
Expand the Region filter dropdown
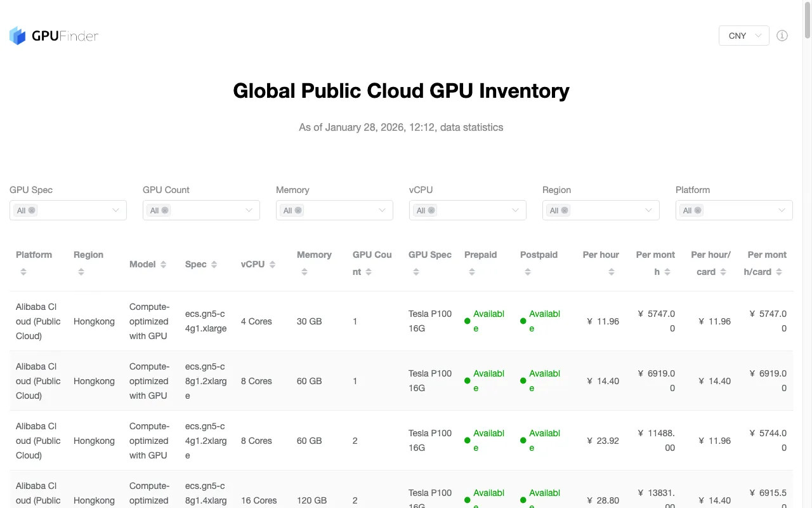click(601, 210)
